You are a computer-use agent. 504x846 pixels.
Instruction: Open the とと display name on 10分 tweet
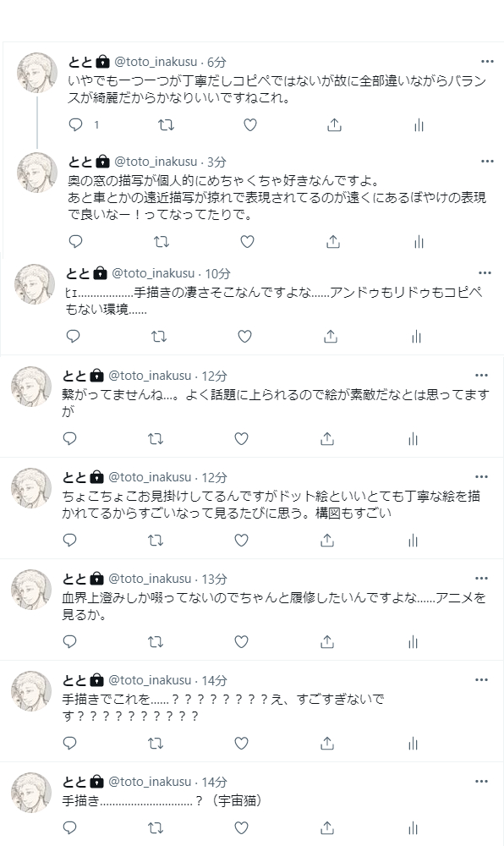pyautogui.click(x=78, y=273)
